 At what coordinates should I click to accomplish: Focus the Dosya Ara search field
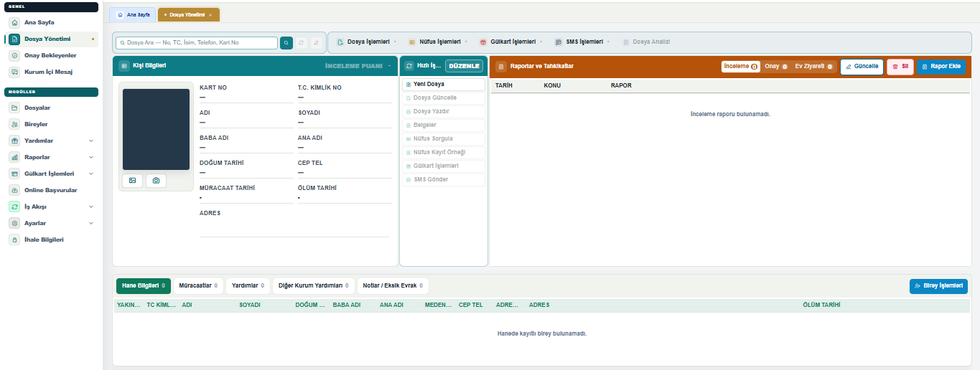click(x=197, y=43)
